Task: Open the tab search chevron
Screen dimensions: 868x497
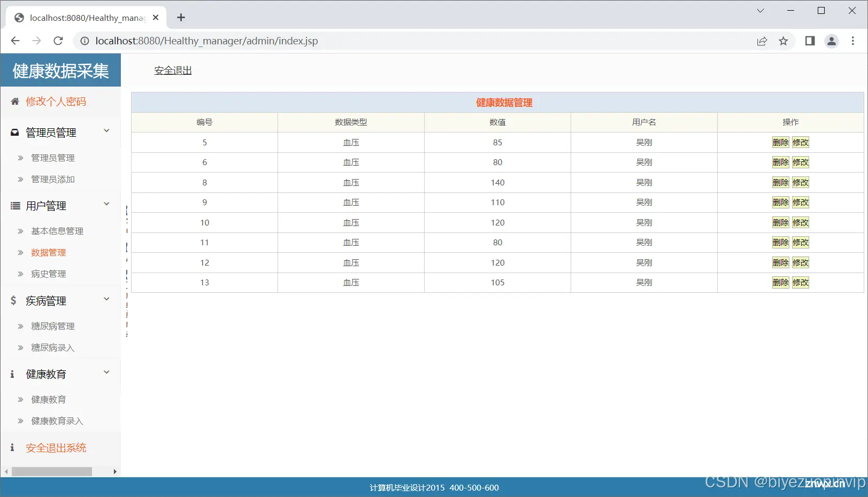Action: point(760,11)
